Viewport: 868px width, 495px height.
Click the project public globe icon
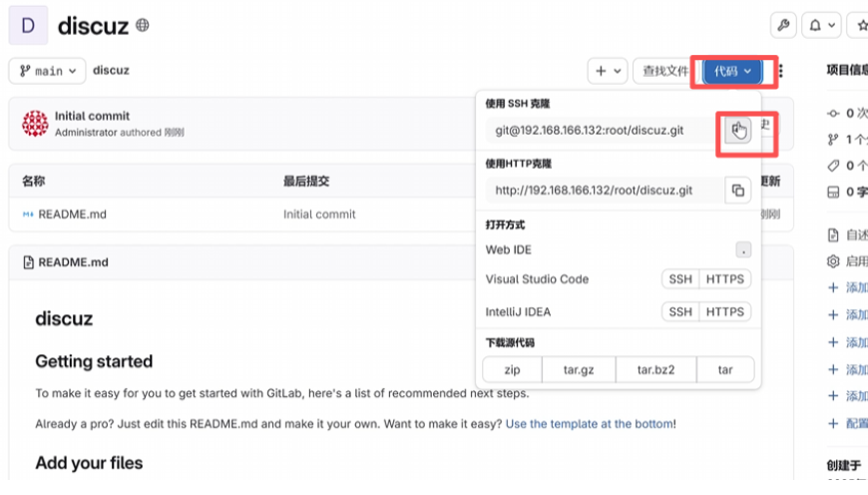(143, 25)
